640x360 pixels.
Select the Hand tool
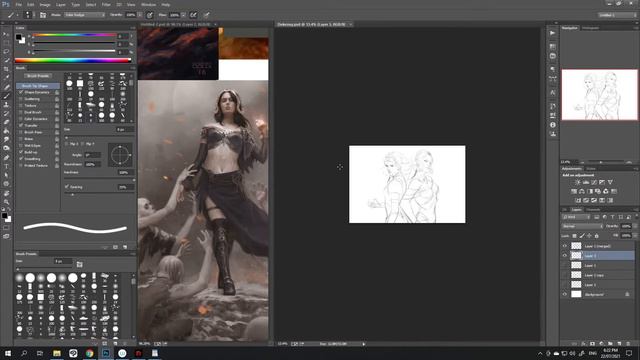pos(6,193)
